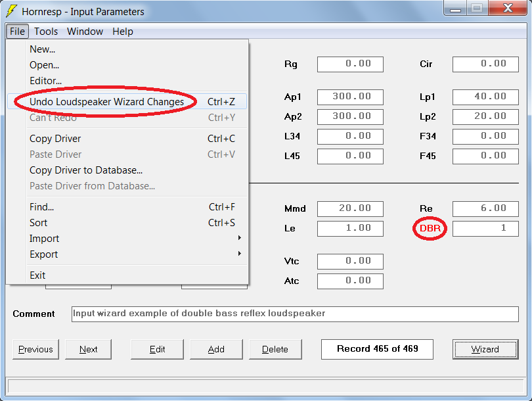532x401 pixels.
Task: Click the Ap2 value field
Action: [350, 117]
